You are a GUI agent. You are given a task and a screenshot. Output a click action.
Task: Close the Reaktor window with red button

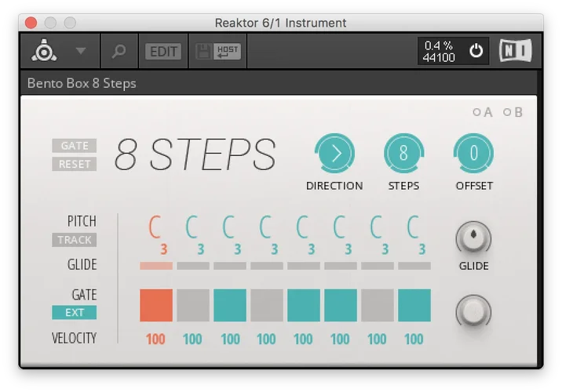pyautogui.click(x=31, y=23)
